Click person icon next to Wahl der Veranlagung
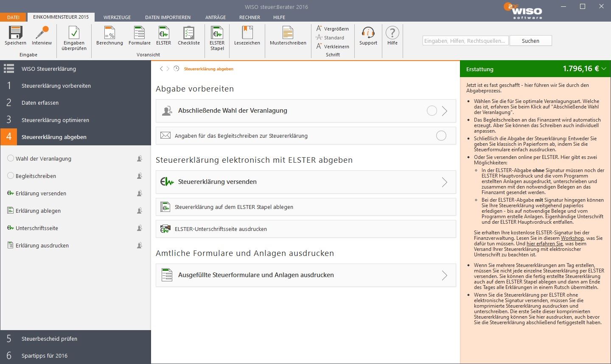 [140, 158]
